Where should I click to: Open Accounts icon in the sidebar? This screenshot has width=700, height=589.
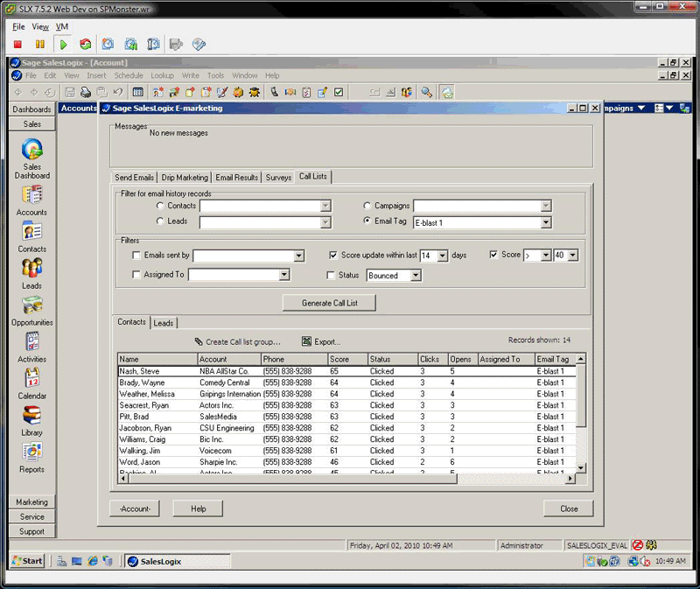pyautogui.click(x=32, y=195)
